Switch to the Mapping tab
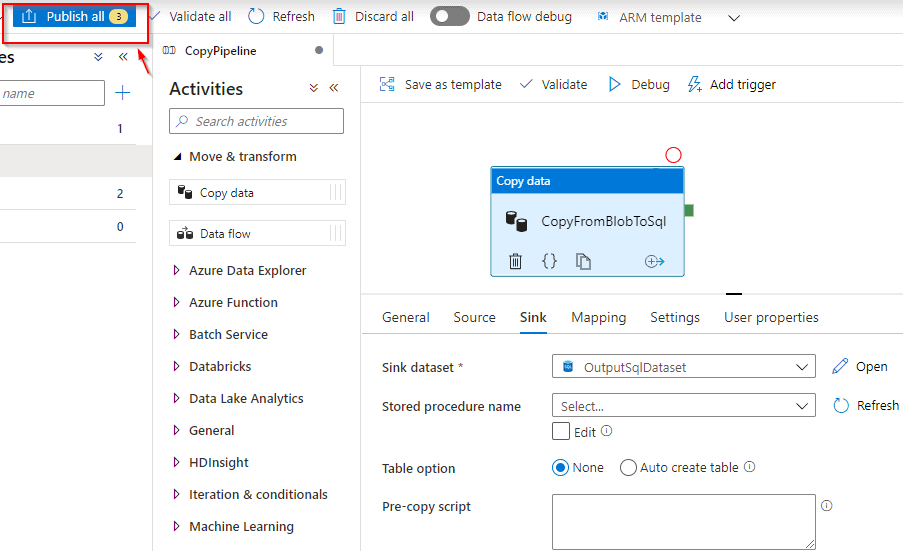The width and height of the screenshot is (903, 551). (598, 318)
